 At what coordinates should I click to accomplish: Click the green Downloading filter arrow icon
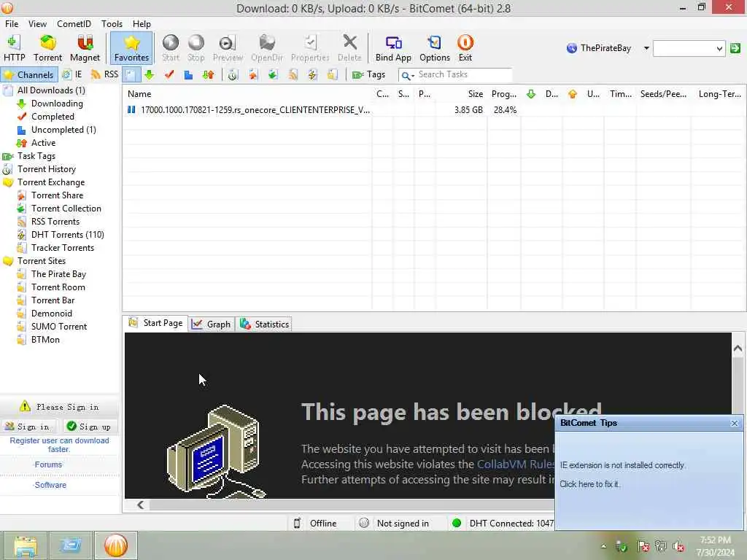point(150,75)
